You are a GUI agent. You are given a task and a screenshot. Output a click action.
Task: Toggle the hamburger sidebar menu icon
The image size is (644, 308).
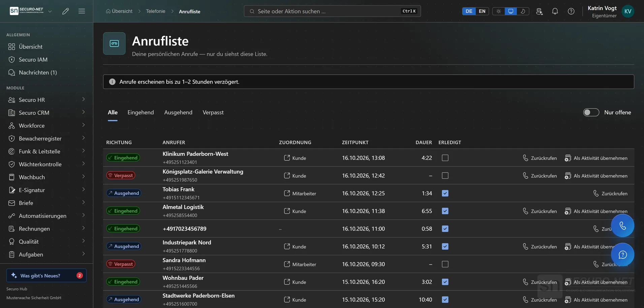coord(82,11)
